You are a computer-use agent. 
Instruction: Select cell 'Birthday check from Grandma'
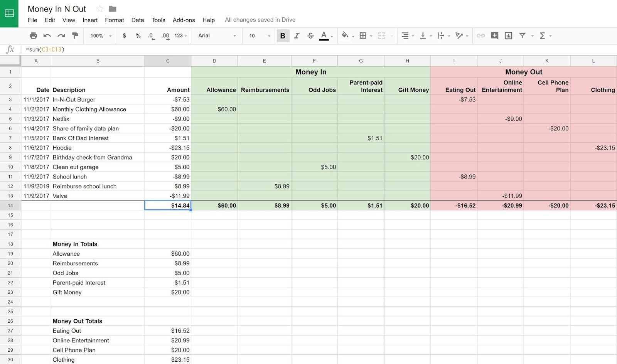click(x=98, y=157)
